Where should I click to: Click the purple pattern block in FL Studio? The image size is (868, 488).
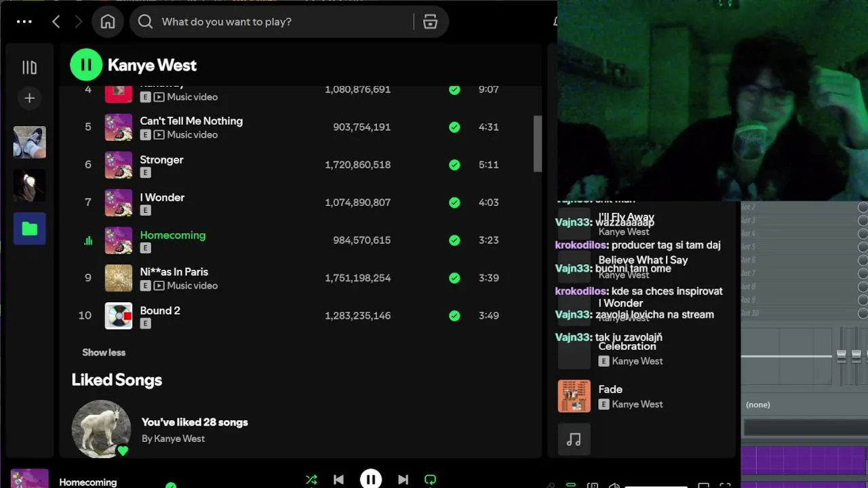(x=804, y=460)
